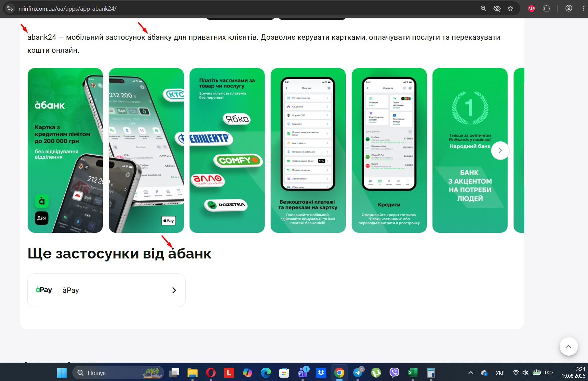Image resolution: width=588 pixels, height=381 pixels.
Task: Open Calculator from the taskbar
Action: [431, 373]
